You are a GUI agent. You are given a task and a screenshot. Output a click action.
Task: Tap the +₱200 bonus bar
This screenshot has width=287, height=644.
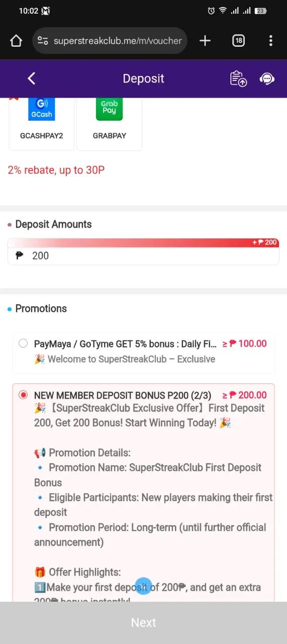[x=143, y=243]
